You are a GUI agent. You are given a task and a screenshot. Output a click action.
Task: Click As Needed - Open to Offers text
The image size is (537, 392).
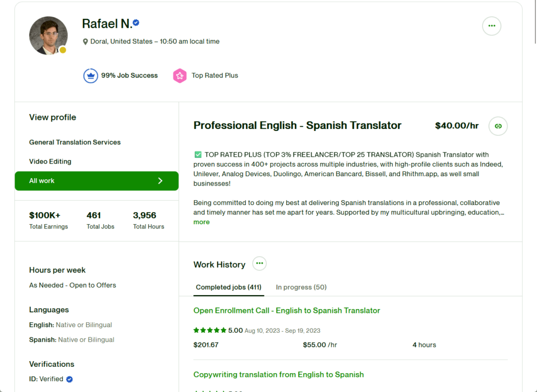click(72, 285)
